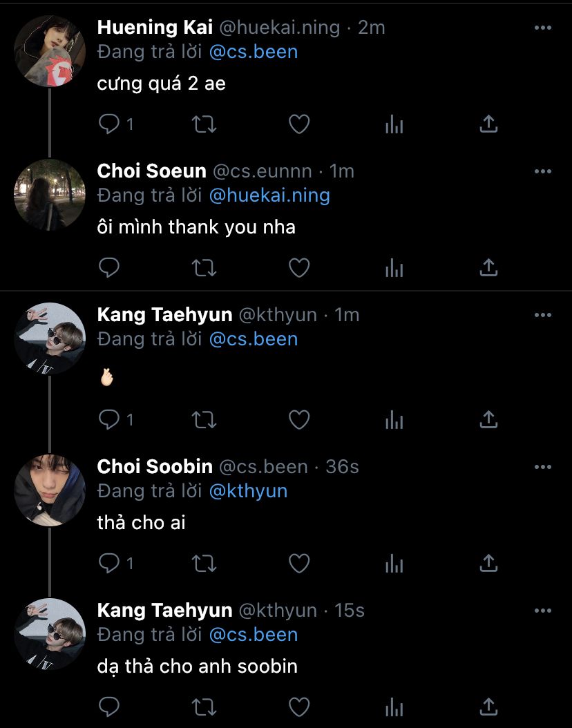Screen dimensions: 572x728
Task: Share Choi Soeun's reply tweet
Action: [488, 267]
